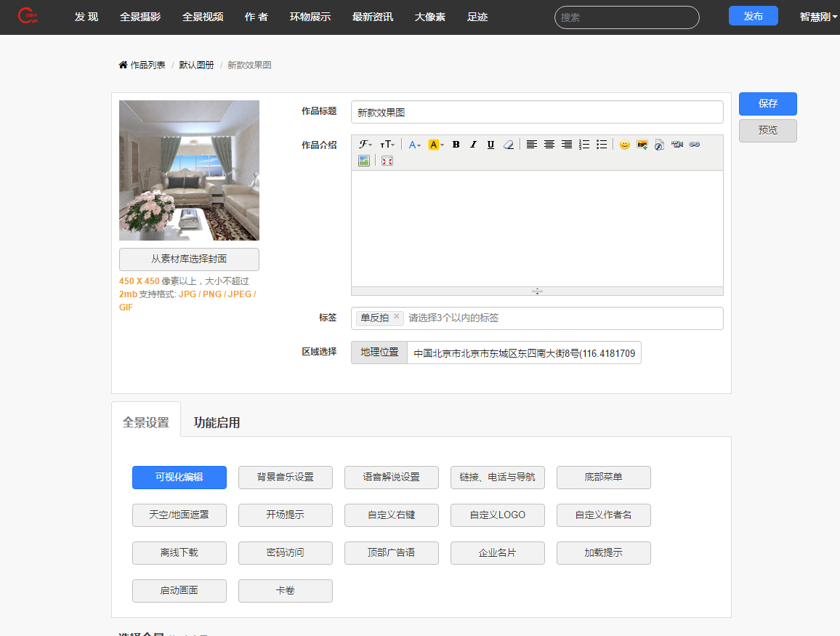The image size is (840, 636).
Task: Expand the 智慧刚 user menu
Action: pos(818,17)
